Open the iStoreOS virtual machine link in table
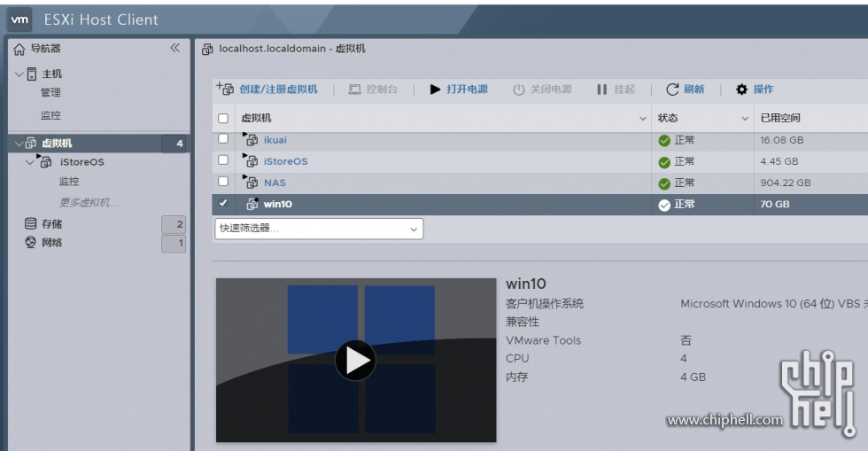This screenshot has height=451, width=868. pyautogui.click(x=285, y=161)
